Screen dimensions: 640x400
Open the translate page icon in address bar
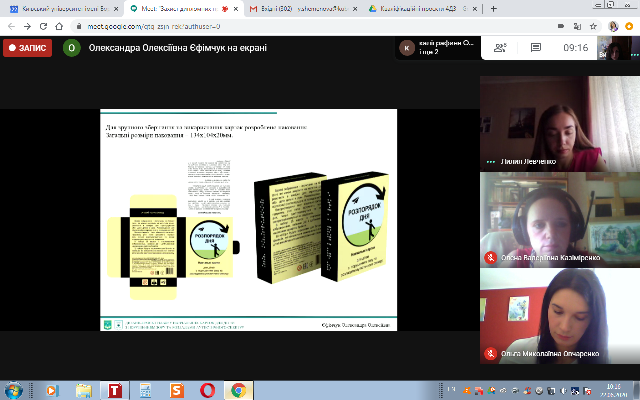point(577,27)
